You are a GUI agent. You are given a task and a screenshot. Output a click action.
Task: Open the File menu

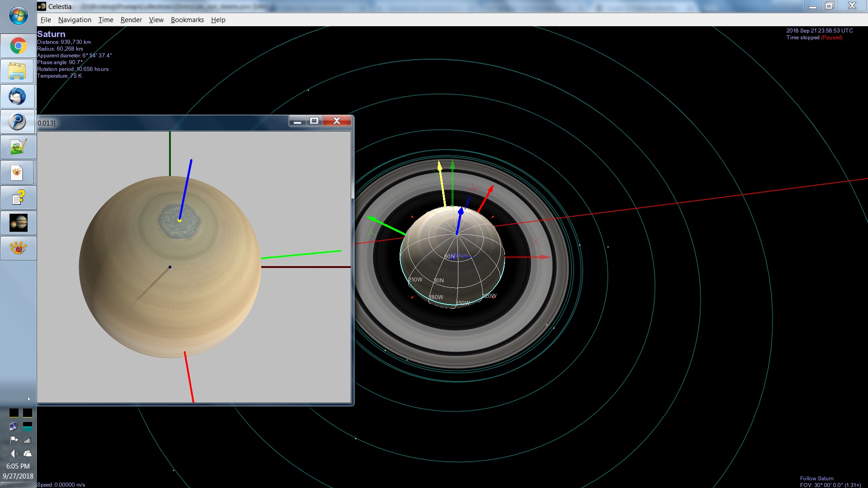46,20
